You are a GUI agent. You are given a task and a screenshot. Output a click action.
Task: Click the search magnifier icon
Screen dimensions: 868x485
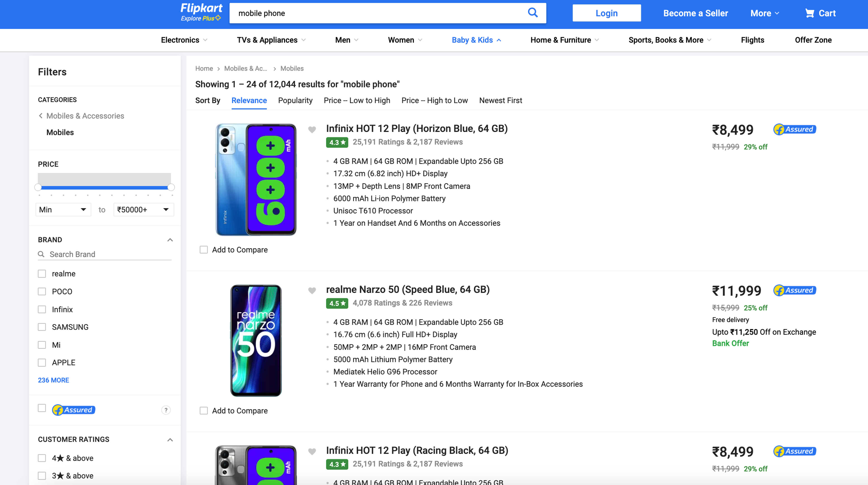point(533,13)
